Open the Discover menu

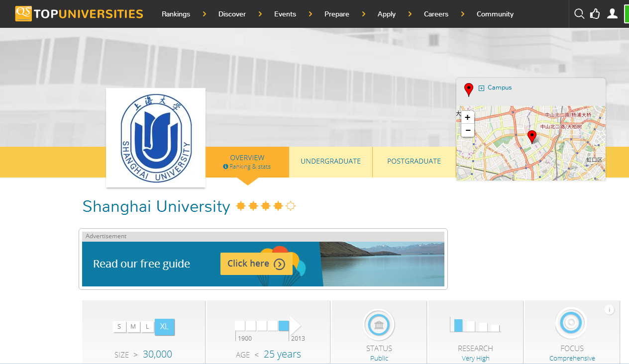click(x=232, y=14)
